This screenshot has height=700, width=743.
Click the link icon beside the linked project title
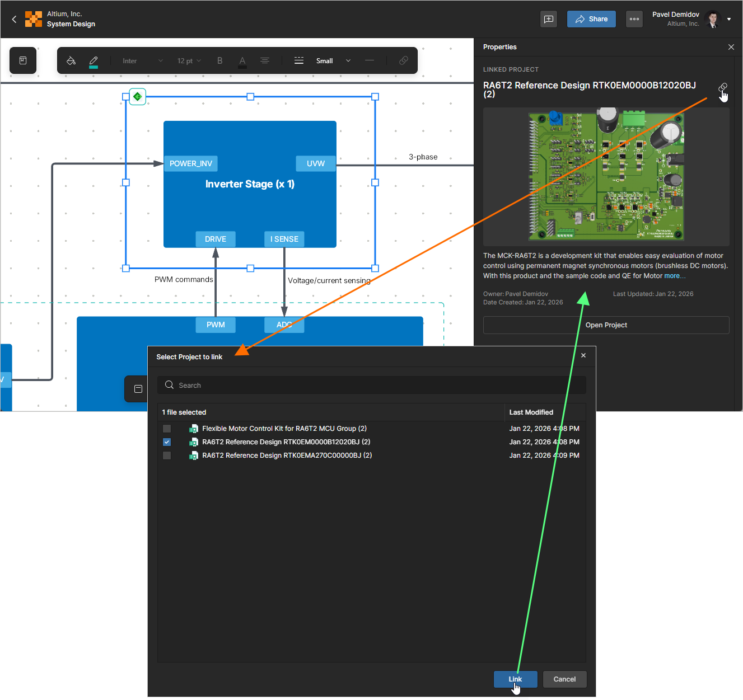pyautogui.click(x=723, y=87)
